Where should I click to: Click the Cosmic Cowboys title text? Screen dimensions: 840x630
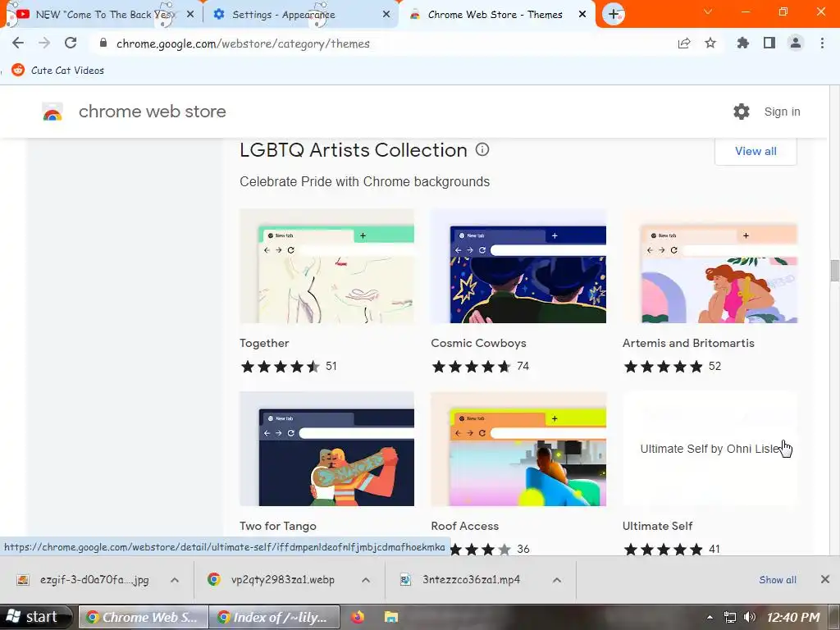tap(478, 343)
